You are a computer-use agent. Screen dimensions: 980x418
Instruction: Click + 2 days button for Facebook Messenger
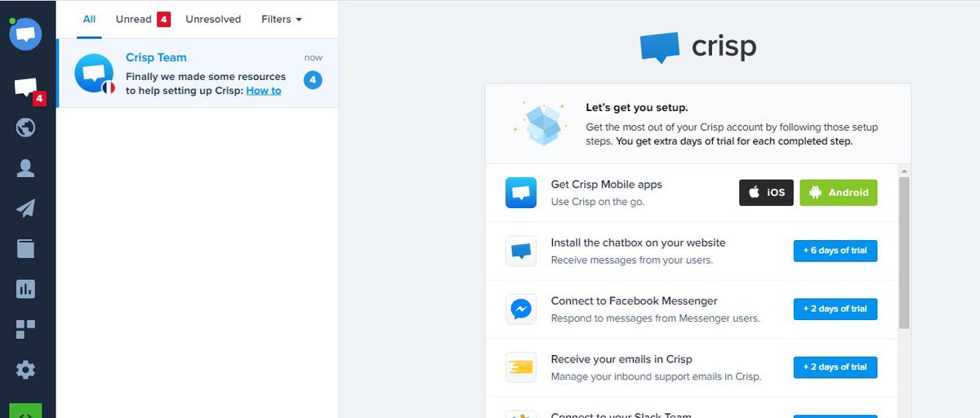[x=835, y=309]
